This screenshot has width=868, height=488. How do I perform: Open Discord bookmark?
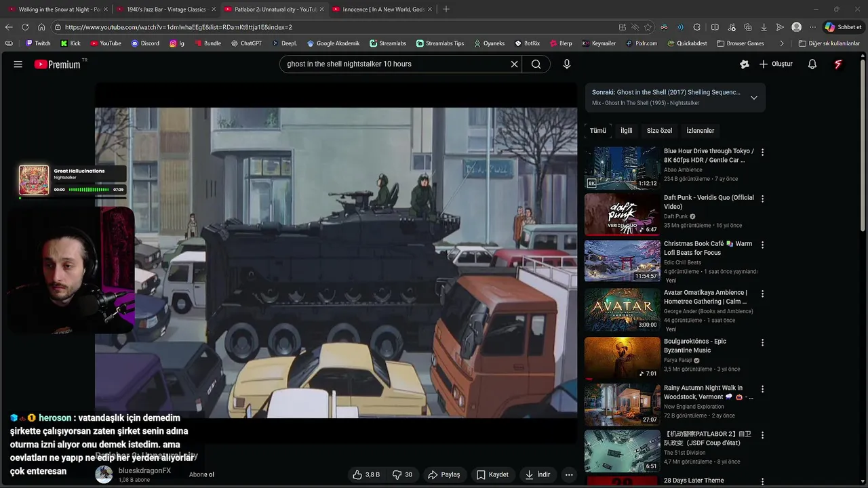tap(145, 43)
